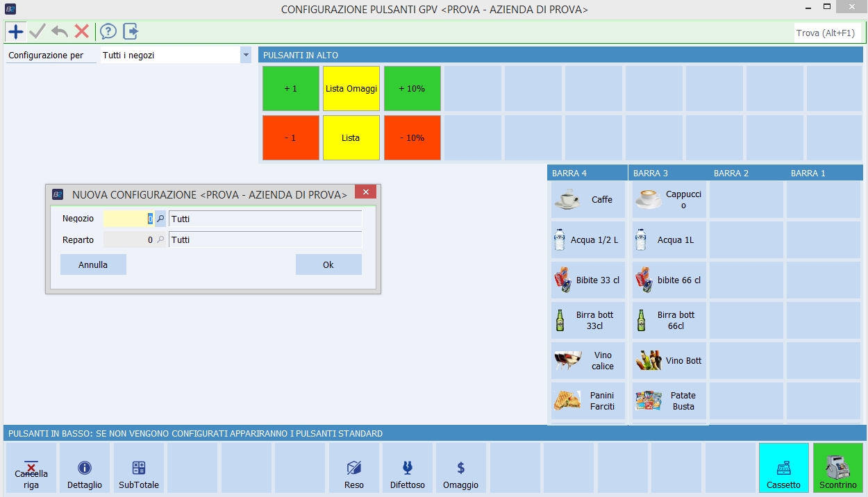This screenshot has height=497, width=868.
Task: Click the cyan Cassetto button
Action: pyautogui.click(x=784, y=469)
